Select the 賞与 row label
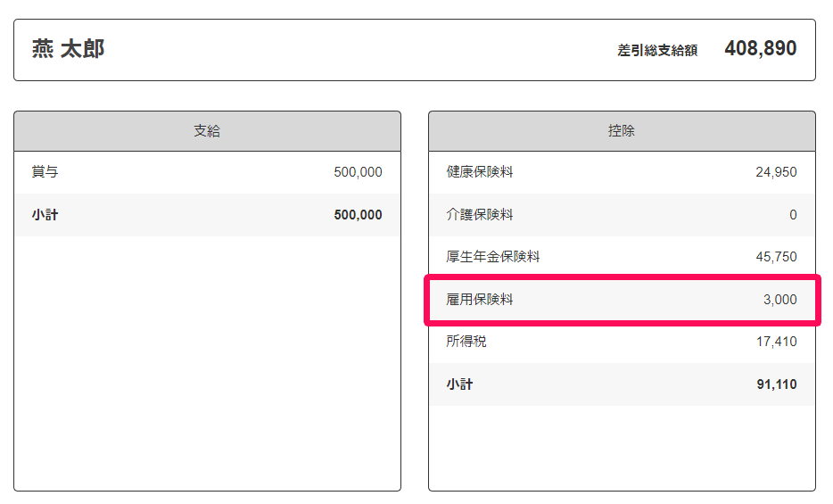 (45, 172)
